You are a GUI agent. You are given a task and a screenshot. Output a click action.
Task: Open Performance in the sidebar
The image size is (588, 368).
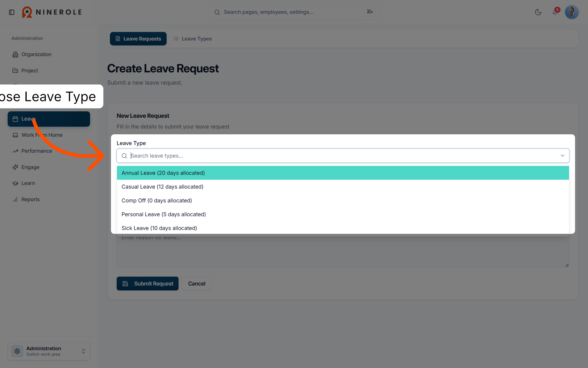[49, 151]
